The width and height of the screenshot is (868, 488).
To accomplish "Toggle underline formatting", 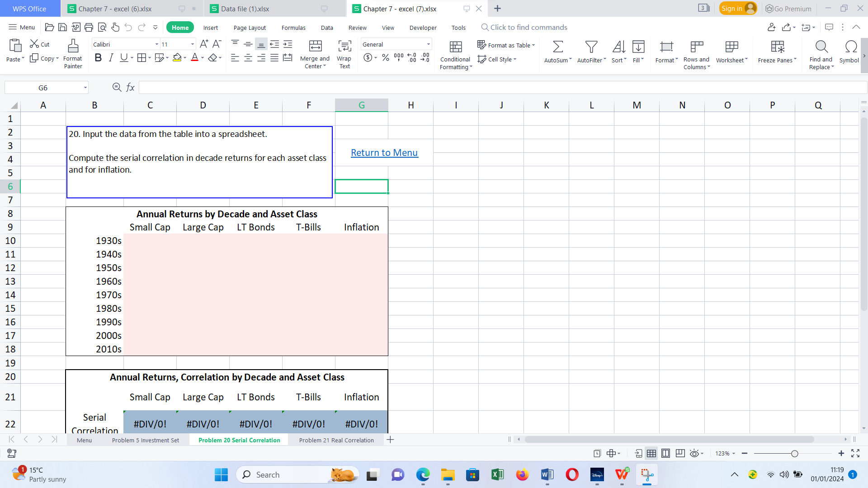I will 123,57.
